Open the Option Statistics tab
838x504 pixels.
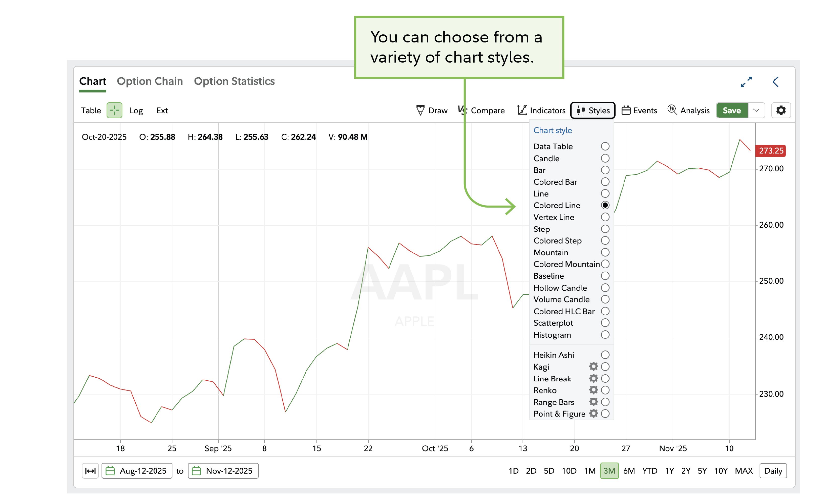point(234,81)
